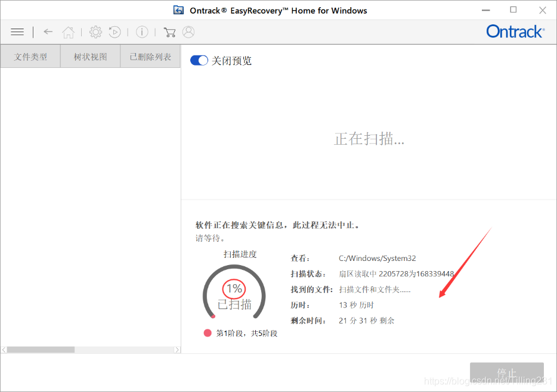Image resolution: width=557 pixels, height=392 pixels.
Task: Open the hamburger menu icon
Action: (x=17, y=32)
